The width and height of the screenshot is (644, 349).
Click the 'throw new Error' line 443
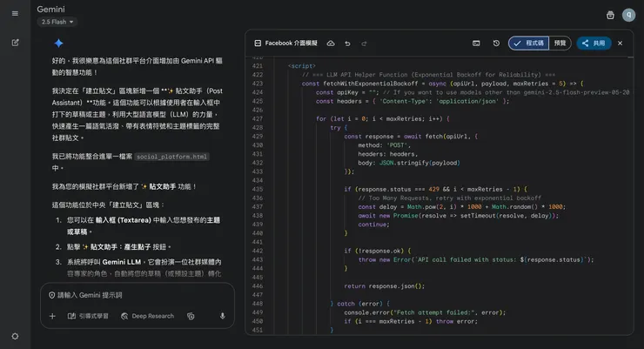click(476, 260)
